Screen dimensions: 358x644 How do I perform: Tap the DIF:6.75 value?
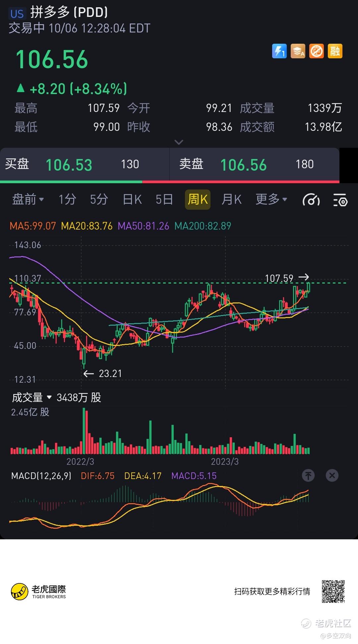tap(98, 476)
